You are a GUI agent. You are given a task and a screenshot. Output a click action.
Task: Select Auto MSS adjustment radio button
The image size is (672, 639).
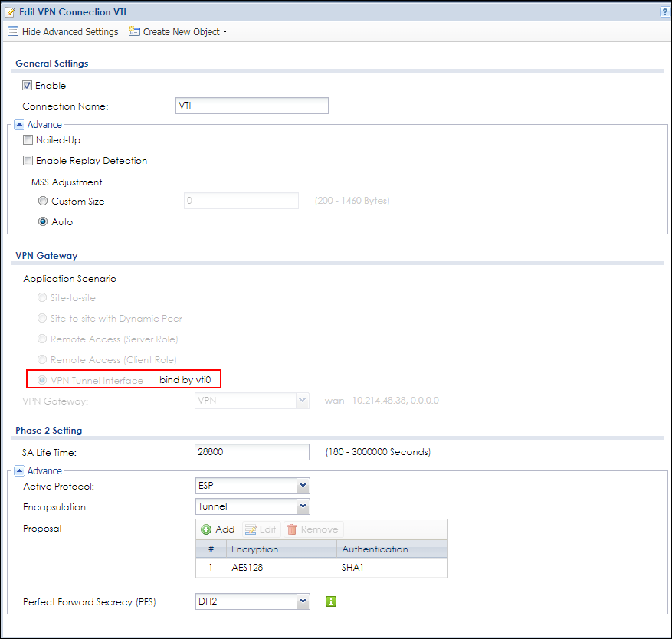point(43,222)
